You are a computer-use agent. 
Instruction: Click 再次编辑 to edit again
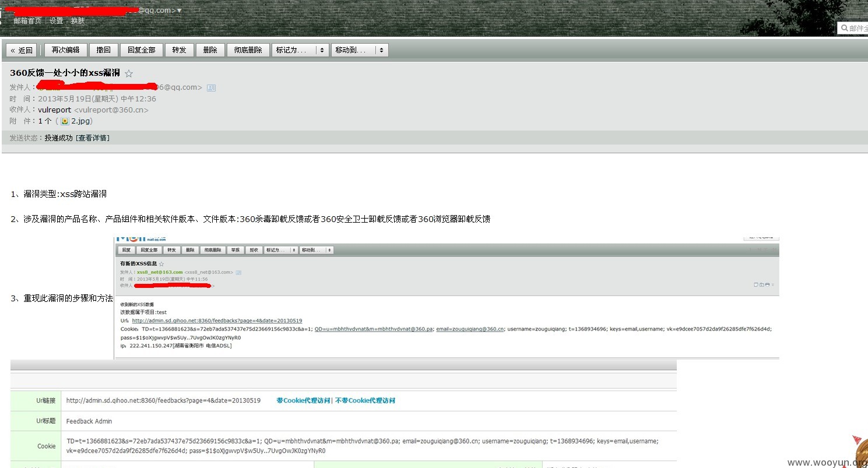[x=66, y=50]
